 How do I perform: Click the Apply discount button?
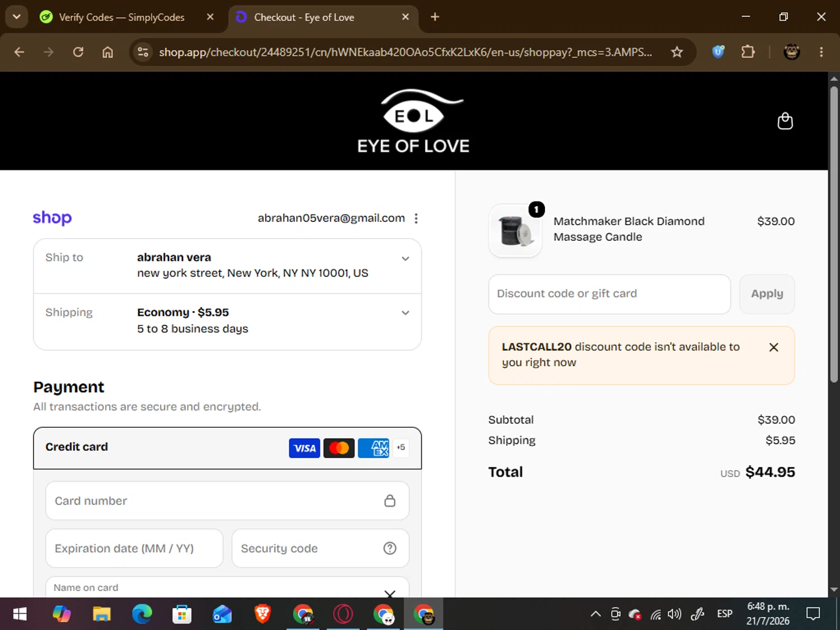click(767, 294)
